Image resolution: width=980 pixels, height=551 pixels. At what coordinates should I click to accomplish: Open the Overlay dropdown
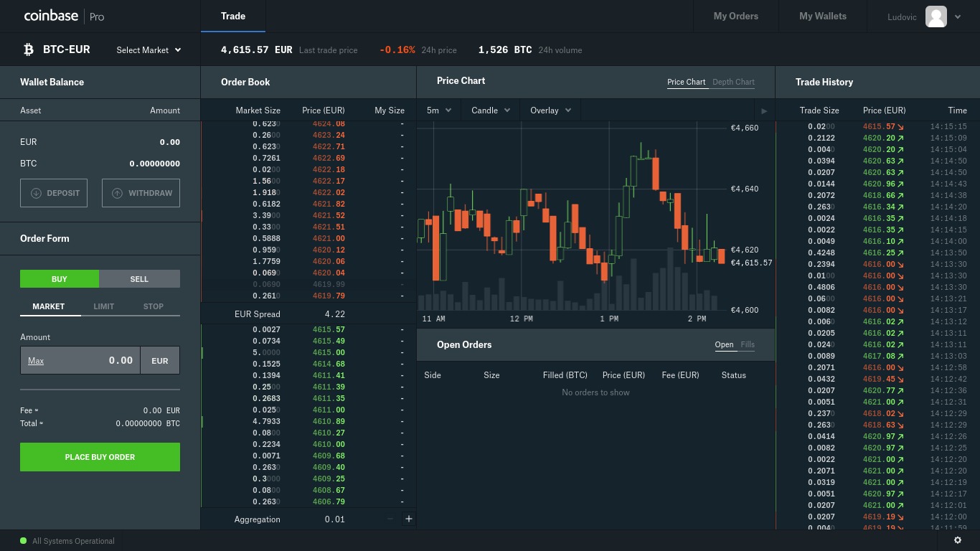[x=550, y=110]
